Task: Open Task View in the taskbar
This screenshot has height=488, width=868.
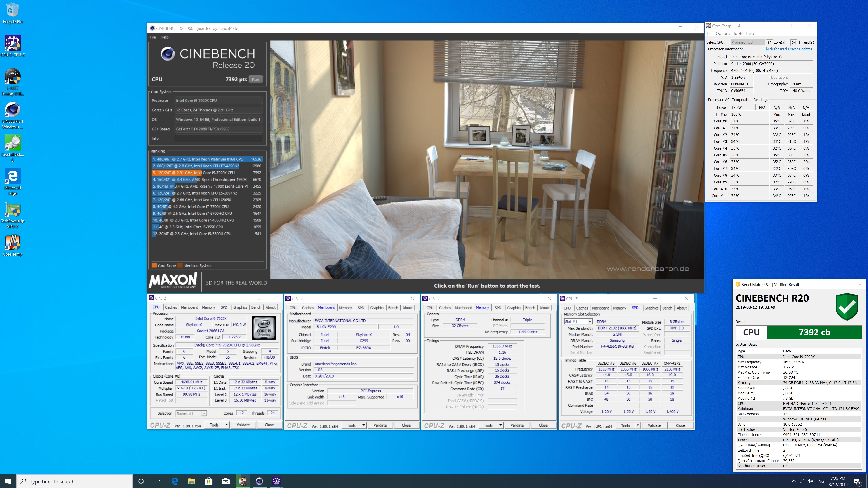Action: (157, 481)
